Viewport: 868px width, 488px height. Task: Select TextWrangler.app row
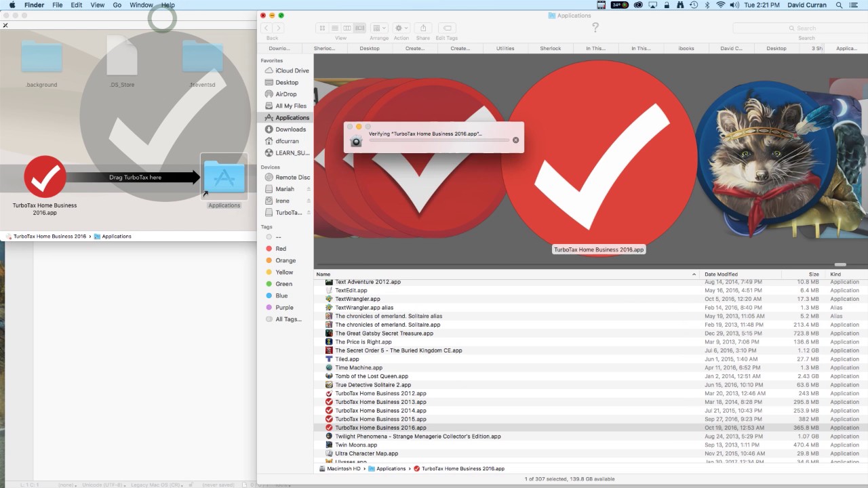(591, 299)
